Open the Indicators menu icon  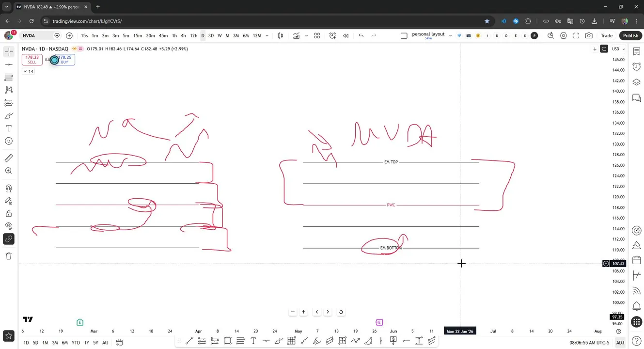click(296, 35)
